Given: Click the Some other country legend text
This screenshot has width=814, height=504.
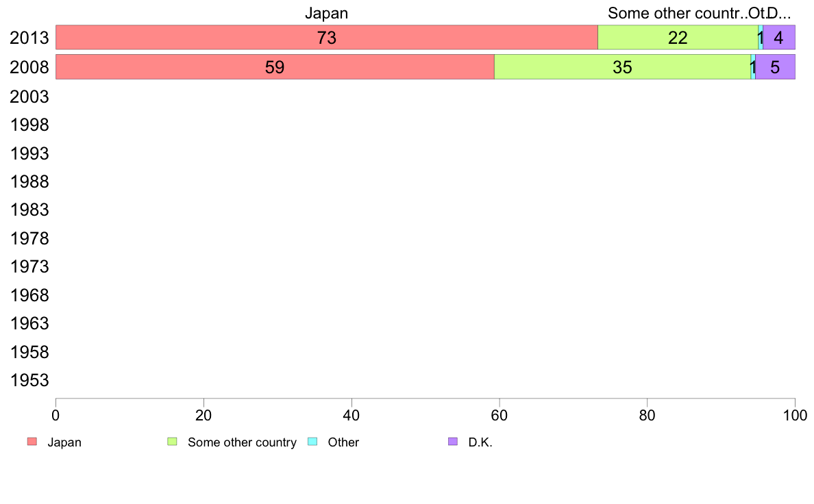Looking at the screenshot, I should [x=242, y=442].
